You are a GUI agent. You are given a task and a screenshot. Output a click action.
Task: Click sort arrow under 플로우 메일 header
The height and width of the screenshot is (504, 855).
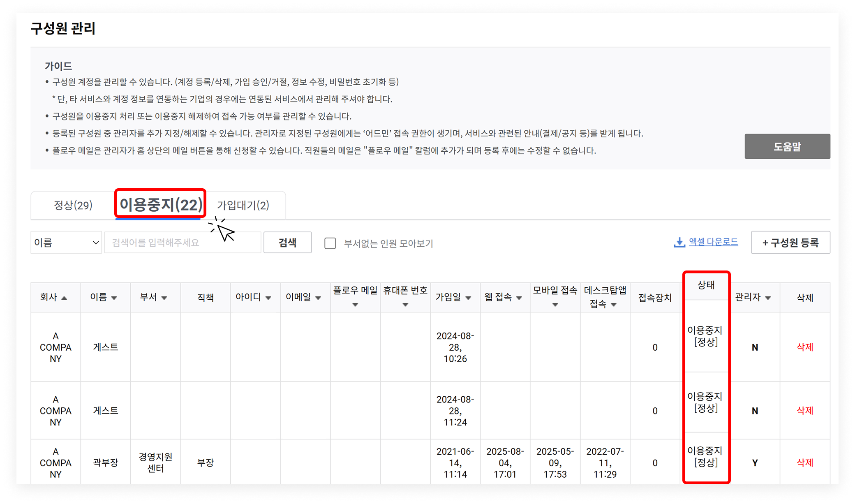click(355, 305)
